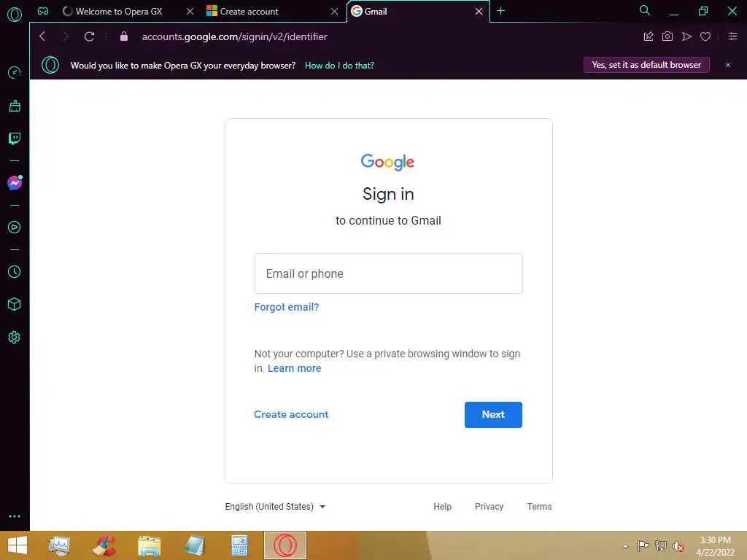747x560 pixels.
Task: Open the Help footer link
Action: 442,507
